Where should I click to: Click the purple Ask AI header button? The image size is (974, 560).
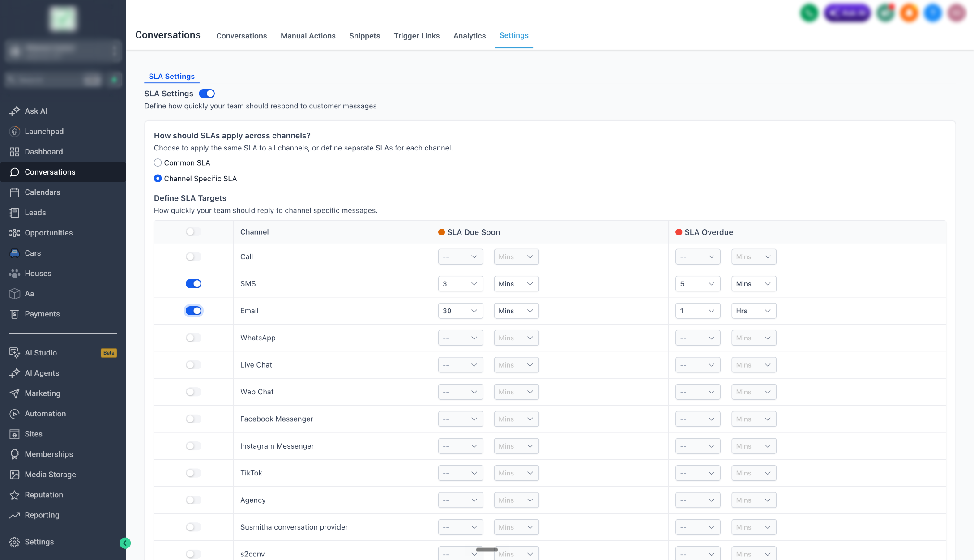[x=847, y=13]
